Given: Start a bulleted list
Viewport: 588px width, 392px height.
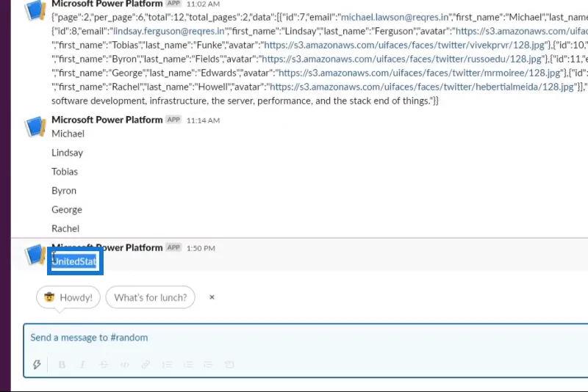Looking at the screenshot, I should pyautogui.click(x=188, y=364).
